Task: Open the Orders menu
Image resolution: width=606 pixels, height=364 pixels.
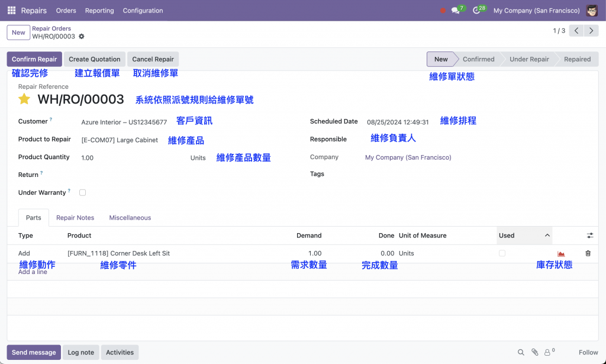Action: (66, 11)
